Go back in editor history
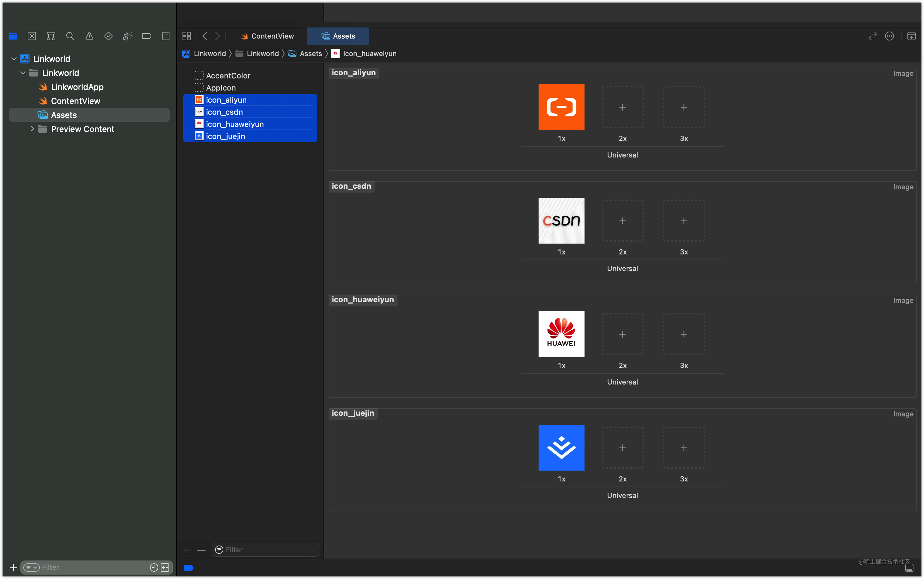Screen dimensions: 924x579 tap(205, 36)
